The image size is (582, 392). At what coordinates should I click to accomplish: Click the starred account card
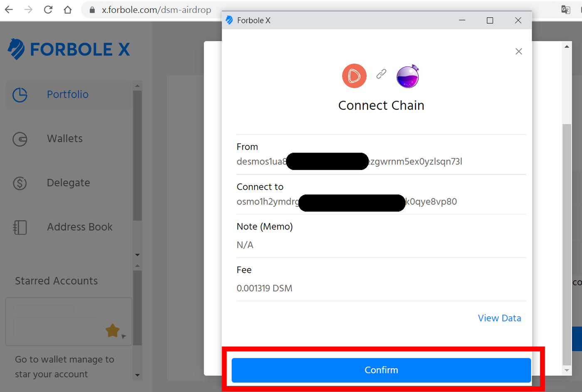(x=69, y=321)
